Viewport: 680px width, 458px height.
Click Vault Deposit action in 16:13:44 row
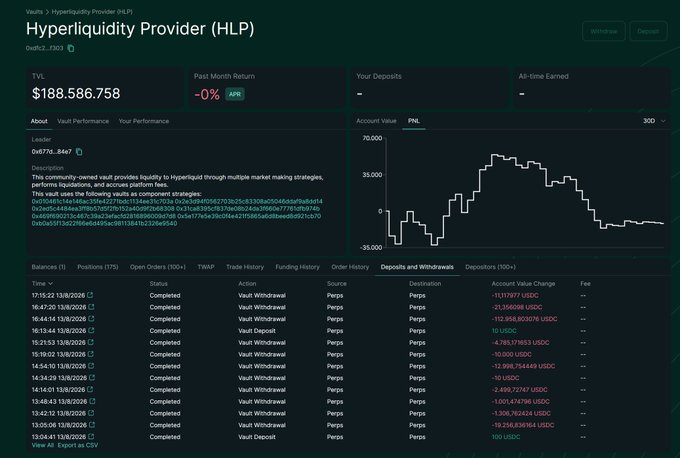[257, 330]
